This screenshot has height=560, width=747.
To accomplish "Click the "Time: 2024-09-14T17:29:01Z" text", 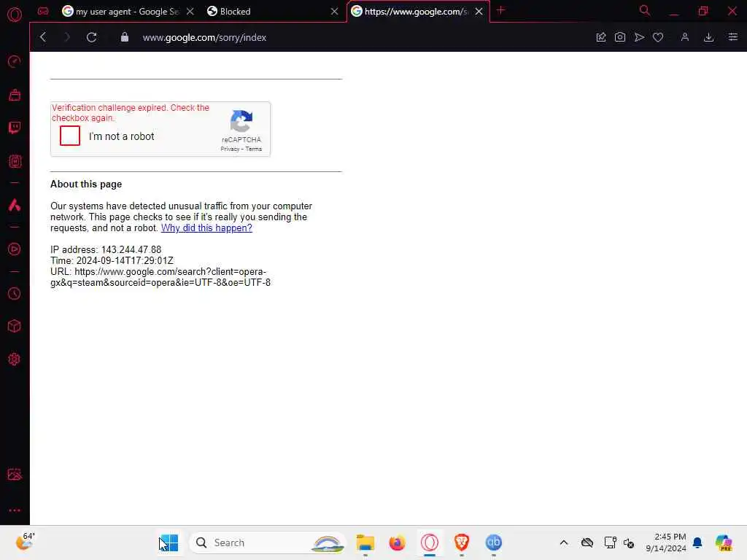I will pos(112,260).
